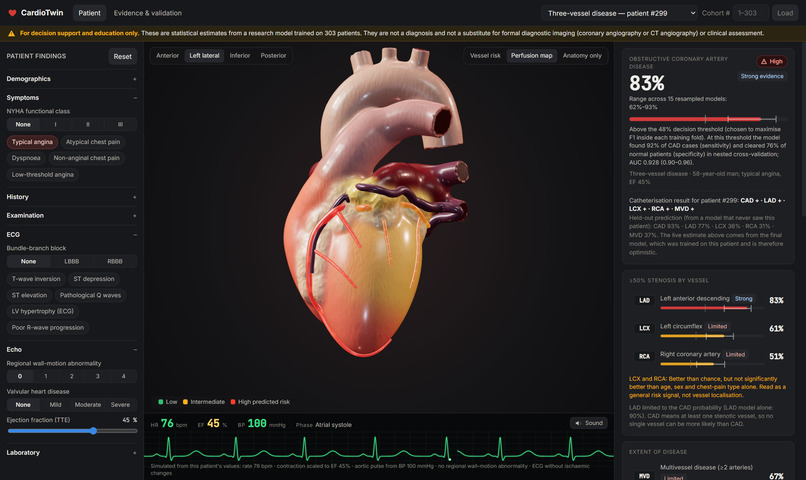Image resolution: width=806 pixels, height=480 pixels.
Task: Toggle Typical angina symptom chip
Action: point(32,142)
